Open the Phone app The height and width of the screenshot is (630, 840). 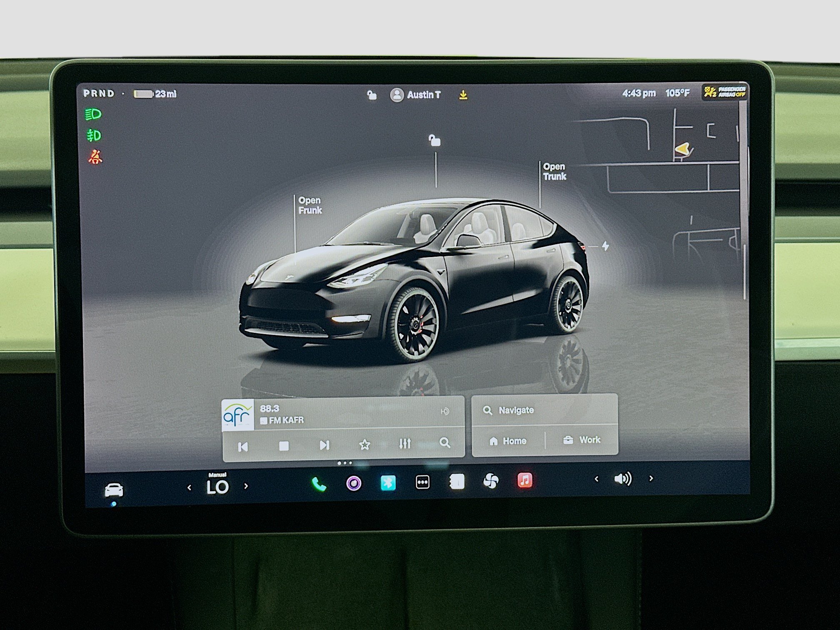(319, 484)
